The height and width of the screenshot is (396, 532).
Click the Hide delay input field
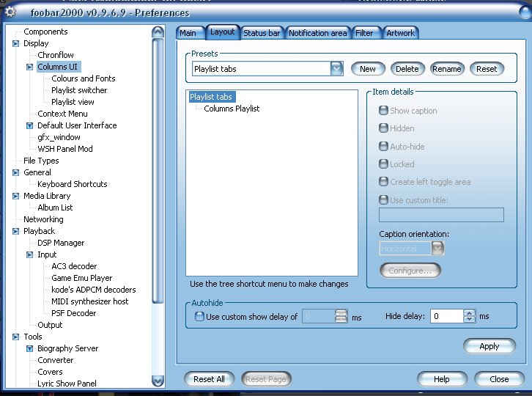(447, 316)
